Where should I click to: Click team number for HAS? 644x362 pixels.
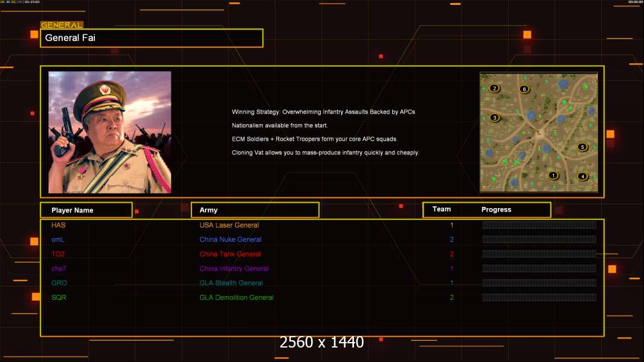452,225
